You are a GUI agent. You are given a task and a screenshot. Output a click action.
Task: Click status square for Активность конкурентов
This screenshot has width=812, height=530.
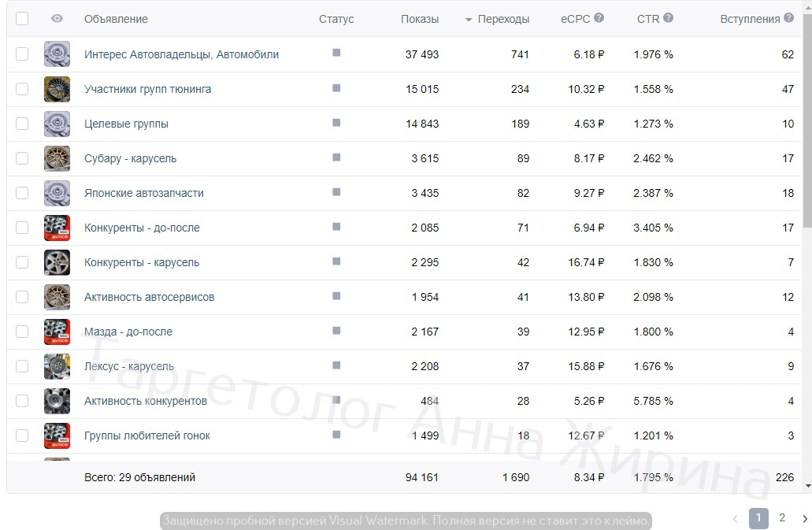[336, 400]
